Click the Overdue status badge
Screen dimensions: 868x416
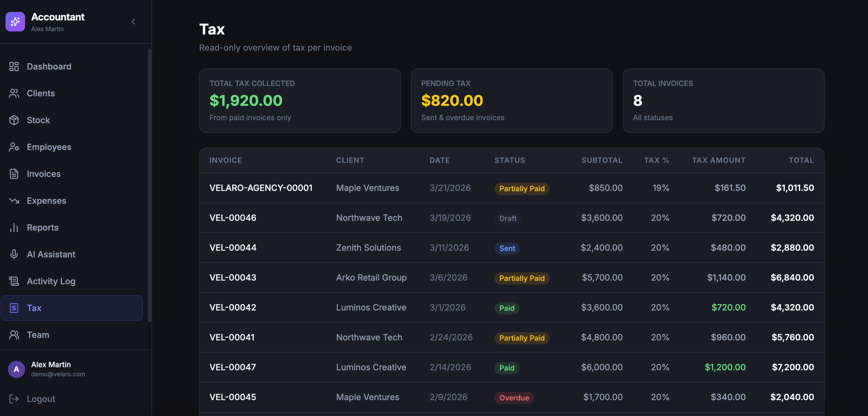click(x=514, y=397)
